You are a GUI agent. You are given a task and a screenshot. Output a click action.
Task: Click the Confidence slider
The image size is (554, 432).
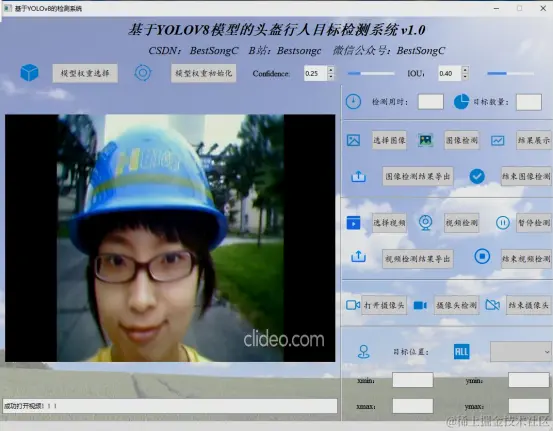tap(371, 73)
